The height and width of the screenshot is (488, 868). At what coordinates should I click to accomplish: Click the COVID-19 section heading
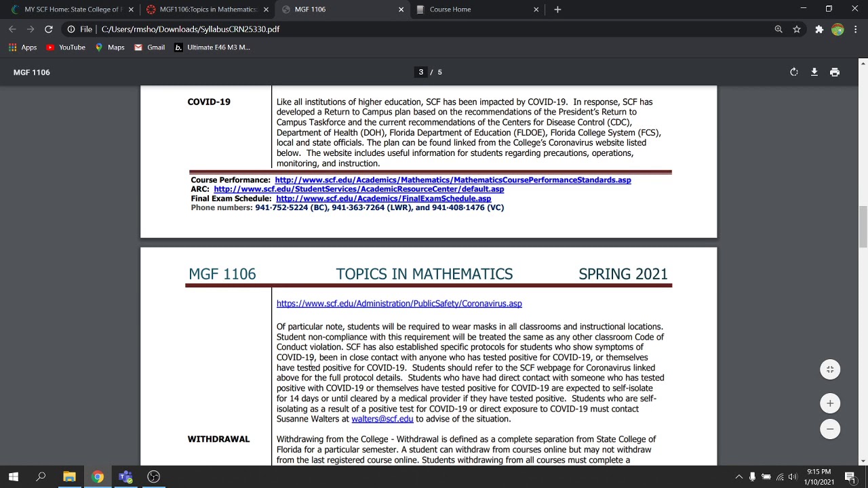[x=209, y=102]
